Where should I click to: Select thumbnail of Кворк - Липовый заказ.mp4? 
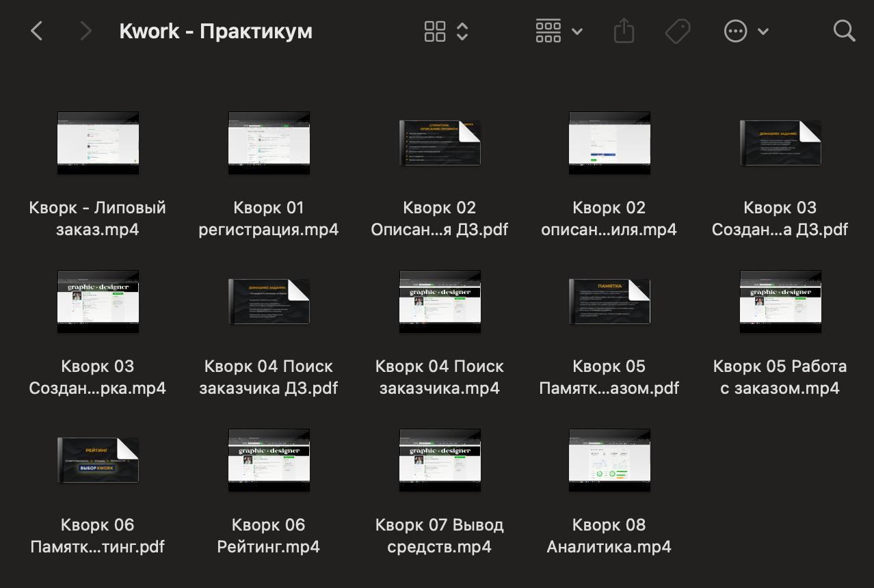pyautogui.click(x=98, y=143)
